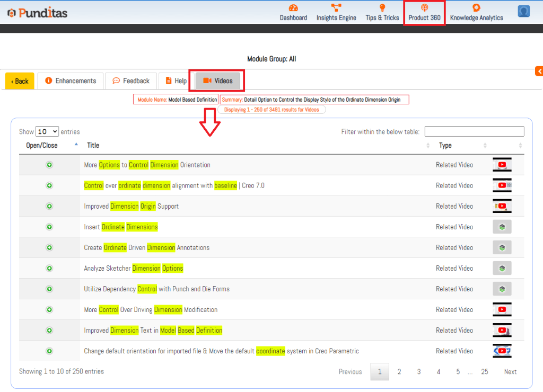Play the video thumbnail for Improved Dimension Origin Support
This screenshot has height=392, width=543.
(x=502, y=206)
